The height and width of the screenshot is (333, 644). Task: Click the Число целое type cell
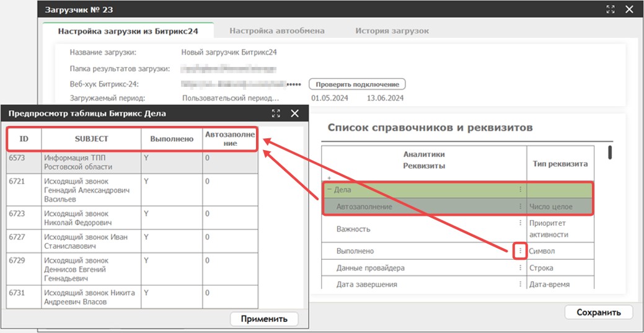560,206
